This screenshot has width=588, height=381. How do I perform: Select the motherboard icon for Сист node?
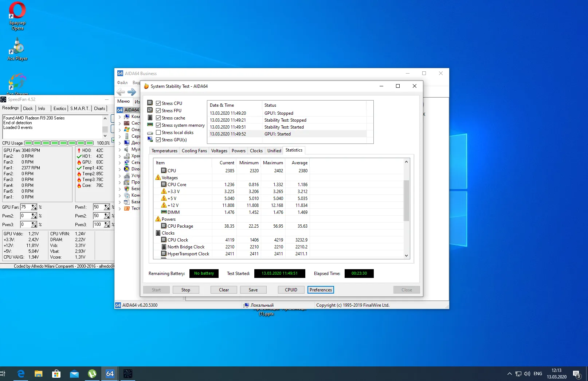coord(127,123)
